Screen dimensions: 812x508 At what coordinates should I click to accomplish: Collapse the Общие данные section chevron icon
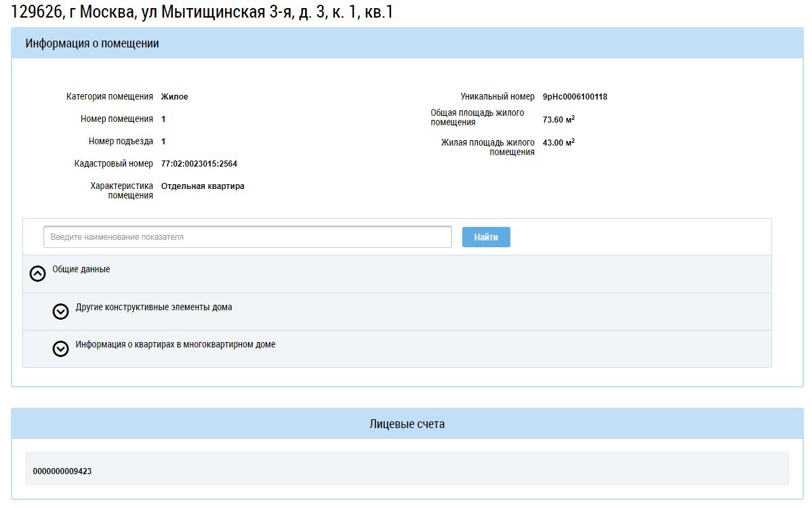click(x=38, y=274)
